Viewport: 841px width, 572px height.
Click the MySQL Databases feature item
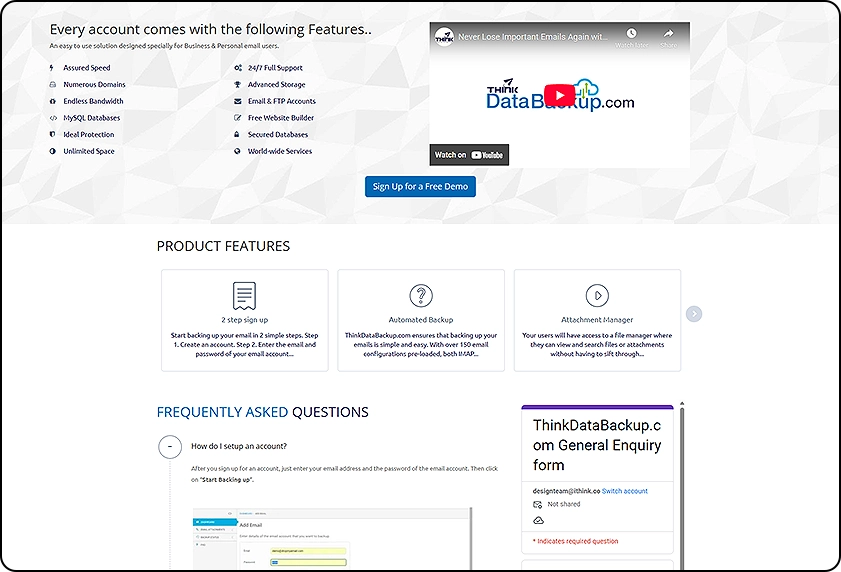[91, 118]
